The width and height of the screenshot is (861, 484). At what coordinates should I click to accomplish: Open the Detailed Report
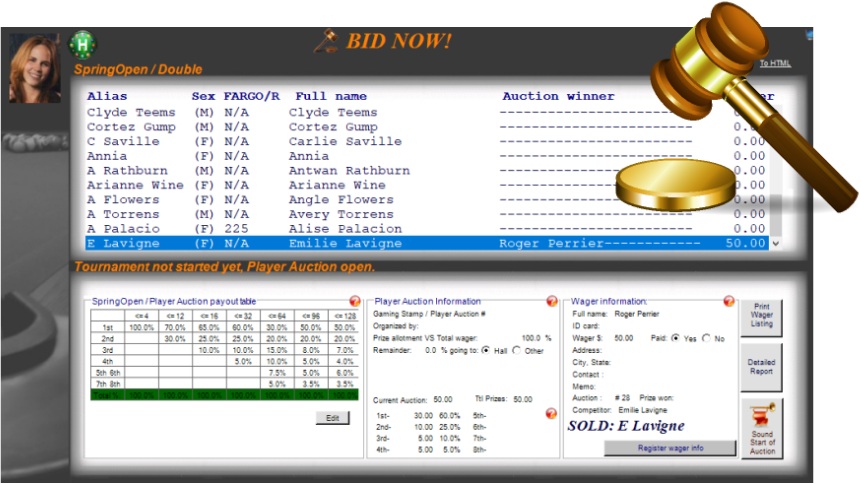(761, 367)
